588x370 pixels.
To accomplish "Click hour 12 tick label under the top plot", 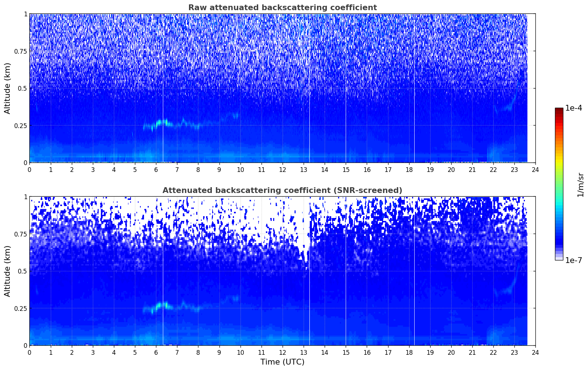I will click(x=283, y=169).
